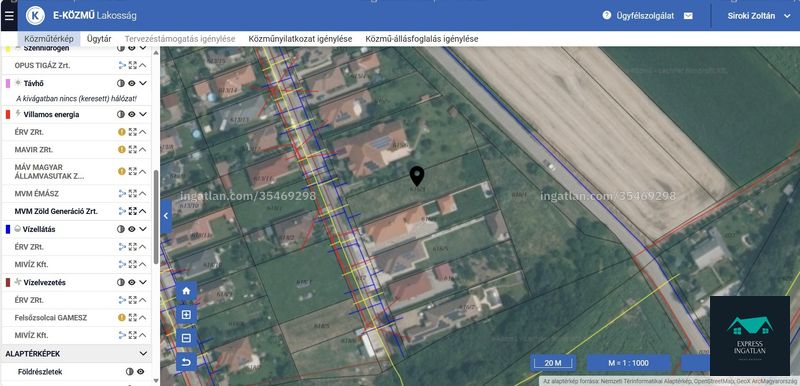Click warning icon for MAVIR ZRt.
The width and height of the screenshot is (800, 386).
[x=122, y=149]
